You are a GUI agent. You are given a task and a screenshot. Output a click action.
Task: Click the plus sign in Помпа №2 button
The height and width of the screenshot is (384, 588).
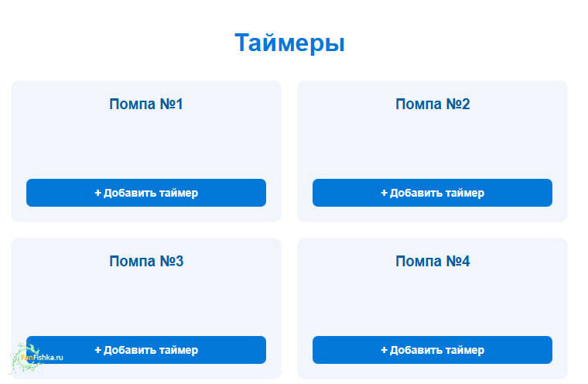click(385, 193)
